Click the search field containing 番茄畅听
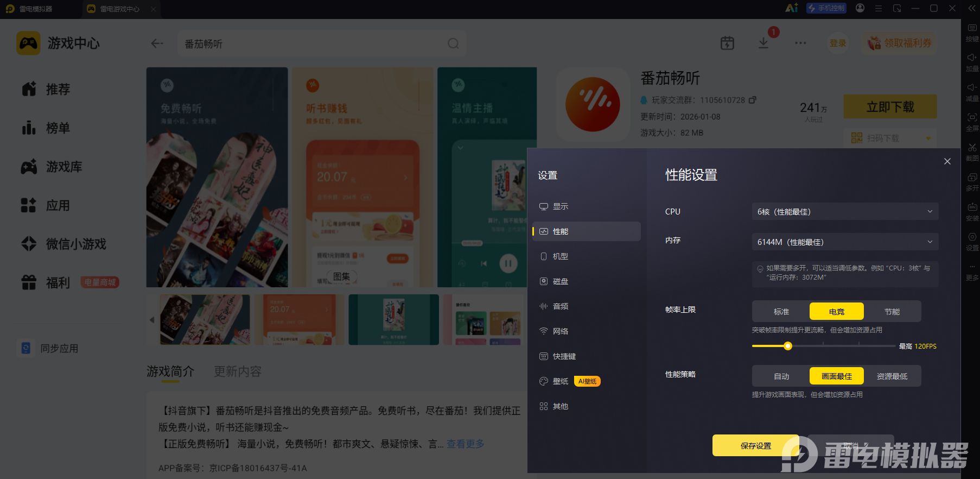This screenshot has height=479, width=980. [322, 43]
